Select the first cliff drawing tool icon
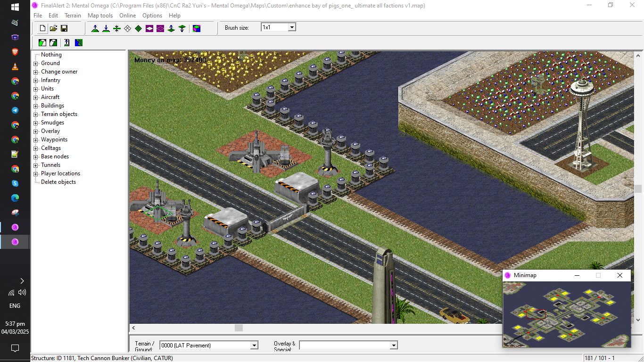The image size is (644, 362). coord(42,43)
